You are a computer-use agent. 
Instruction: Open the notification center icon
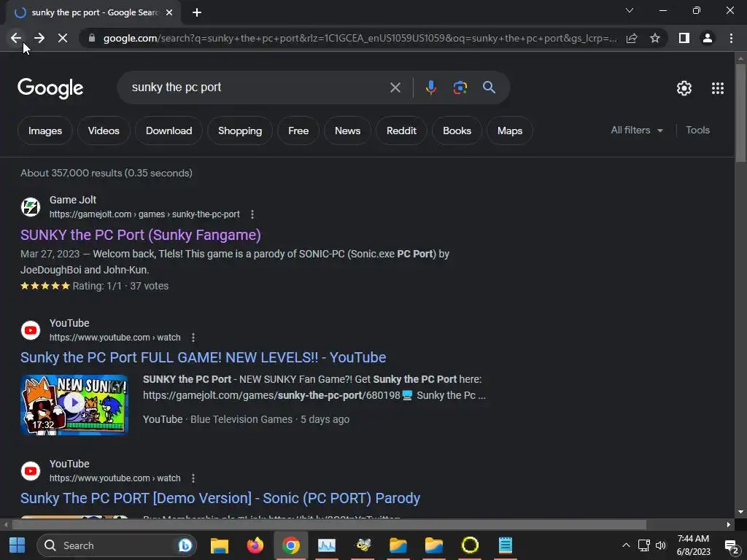[x=732, y=545]
